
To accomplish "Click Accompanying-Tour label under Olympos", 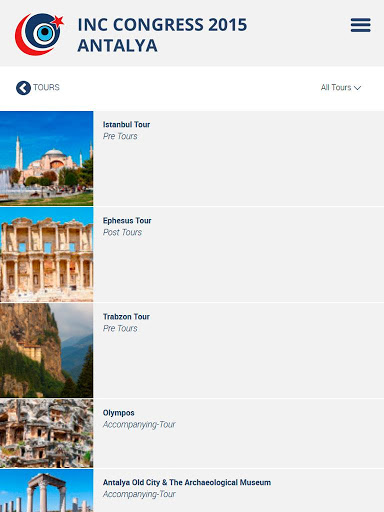I will coord(139,425).
